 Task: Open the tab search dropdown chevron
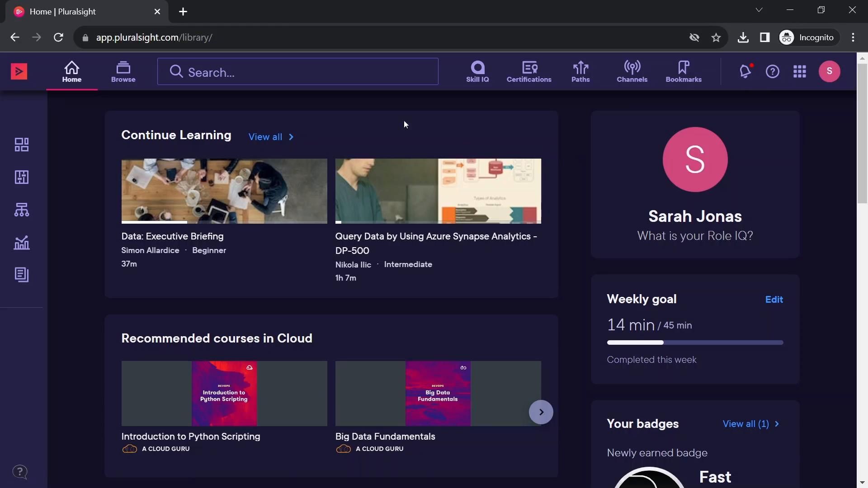tap(759, 10)
